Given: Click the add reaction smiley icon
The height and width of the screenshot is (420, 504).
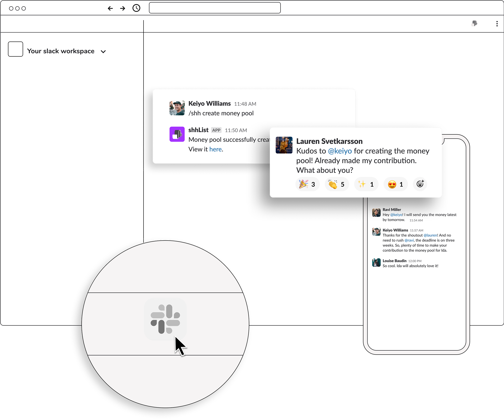Looking at the screenshot, I should pos(420,184).
